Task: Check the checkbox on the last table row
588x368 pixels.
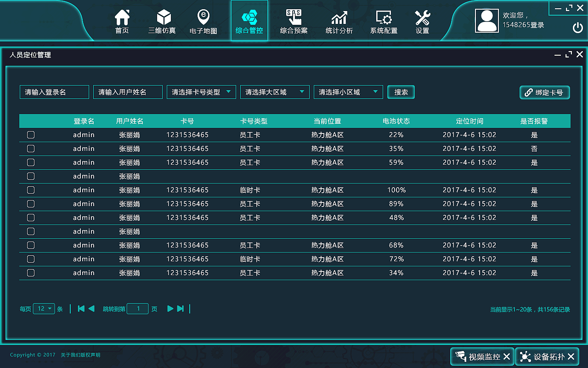Action: 31,273
